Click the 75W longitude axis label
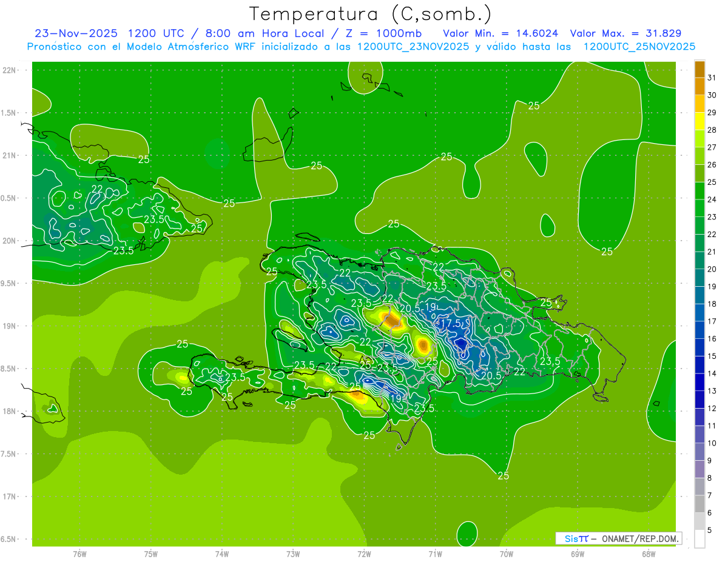 point(151,554)
